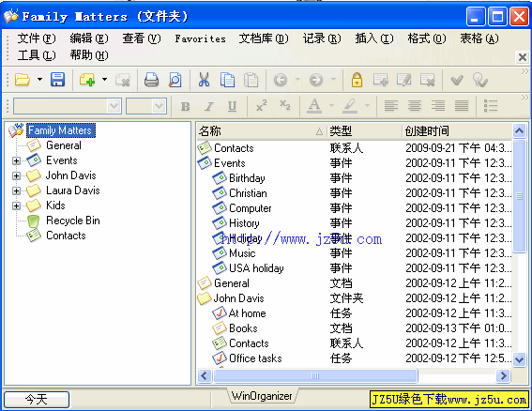This screenshot has width=532, height=411.
Task: Expand the Events tree node
Action: [16, 160]
